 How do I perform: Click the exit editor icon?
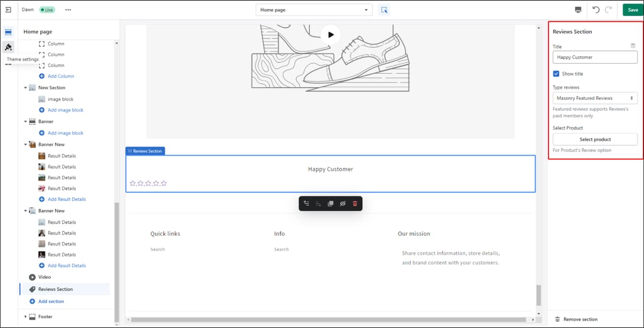point(8,10)
